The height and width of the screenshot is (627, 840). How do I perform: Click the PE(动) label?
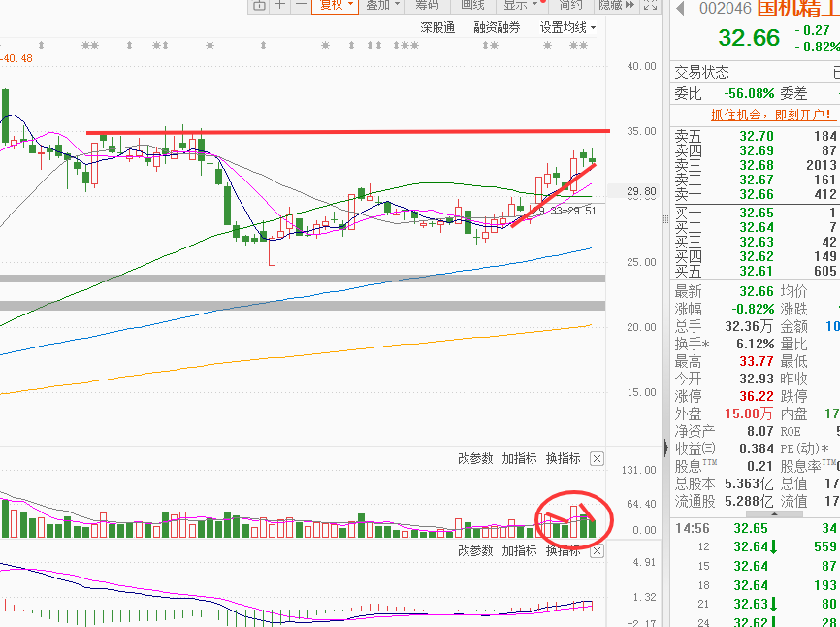click(x=805, y=448)
